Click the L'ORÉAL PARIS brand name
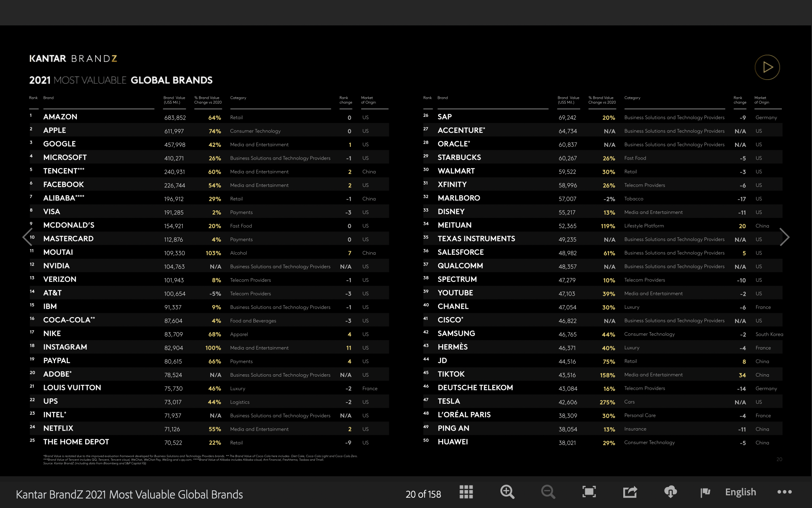The height and width of the screenshot is (508, 812). [464, 414]
